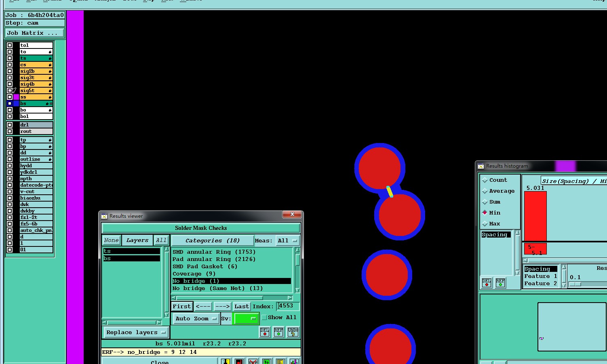607x364 pixels.
Task: Toggle the bs layer display checkbox
Action: 10,103
